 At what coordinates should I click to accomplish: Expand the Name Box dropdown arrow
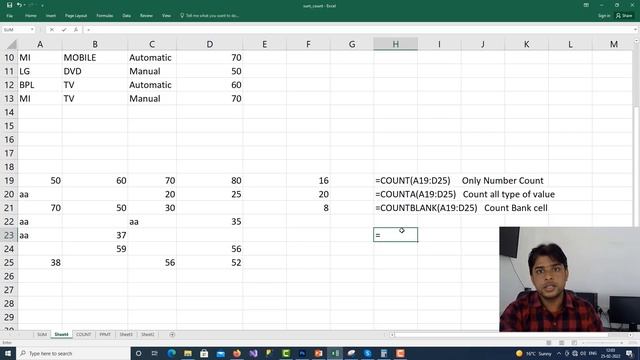tap(32, 30)
